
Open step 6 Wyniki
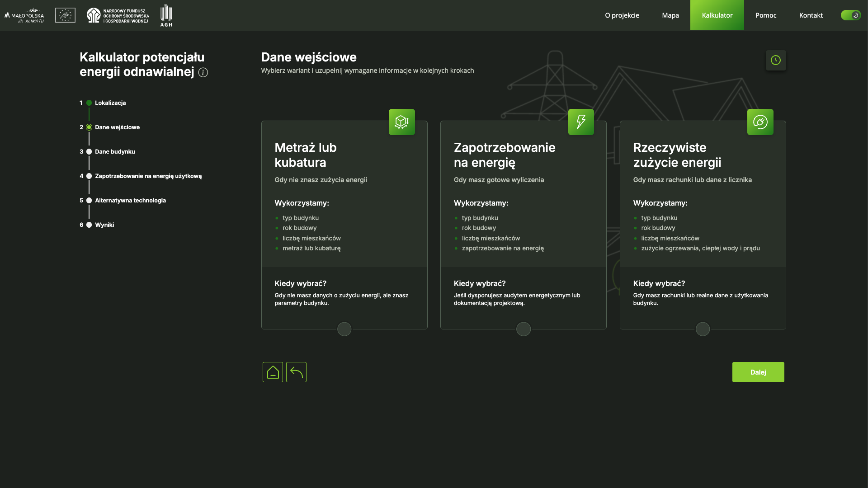tap(97, 225)
